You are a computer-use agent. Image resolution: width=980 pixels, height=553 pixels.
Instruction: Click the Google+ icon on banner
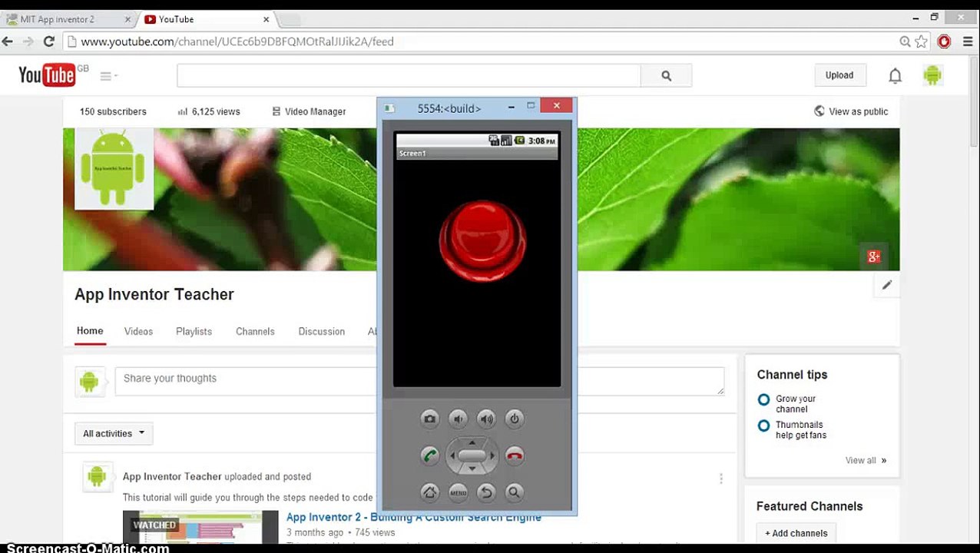click(873, 257)
